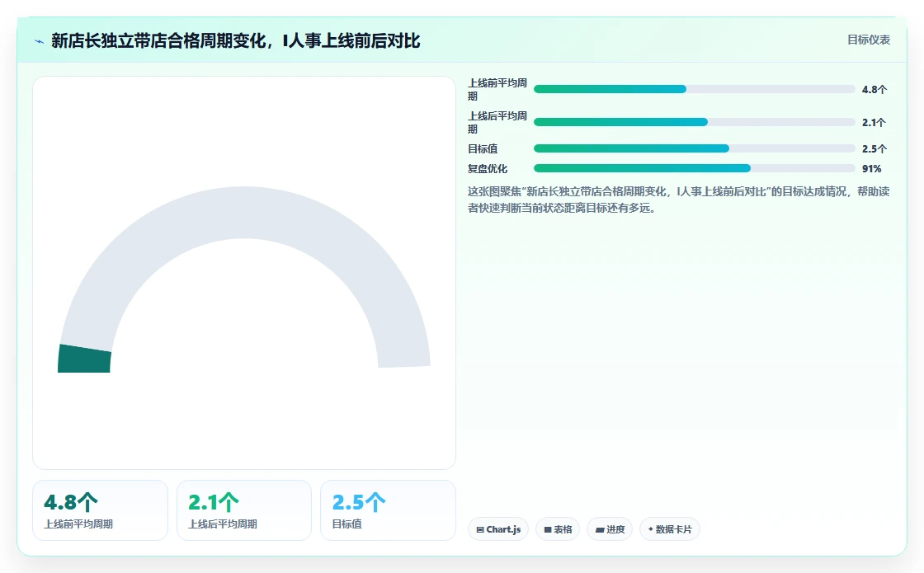Click the 4.8个 value beside top bar
This screenshot has width=924, height=573.
[x=874, y=90]
